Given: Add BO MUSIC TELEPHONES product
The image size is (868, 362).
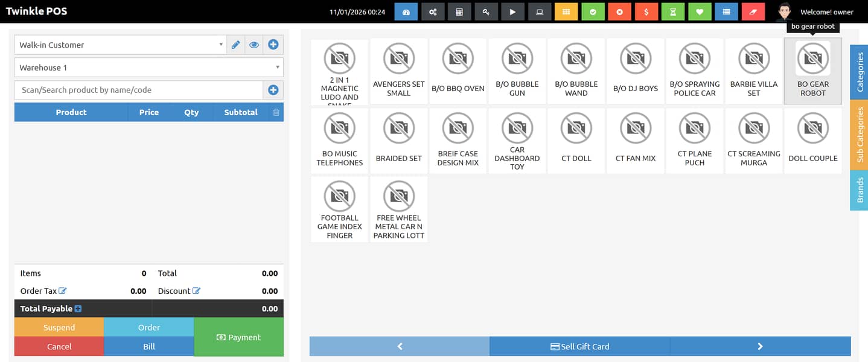Looking at the screenshot, I should coord(340,141).
